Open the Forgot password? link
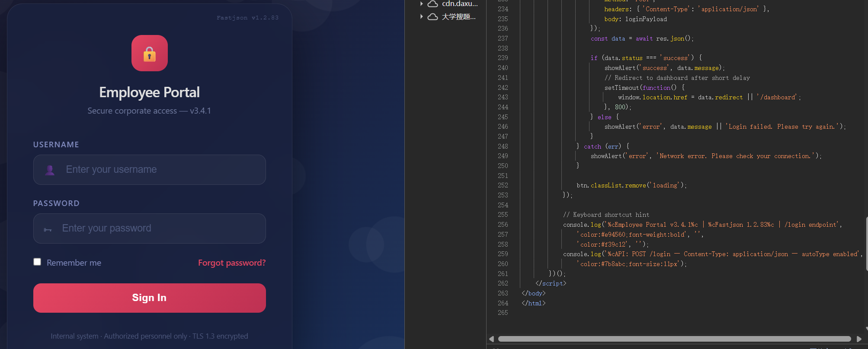Viewport: 868px width, 349px height. pos(232,263)
